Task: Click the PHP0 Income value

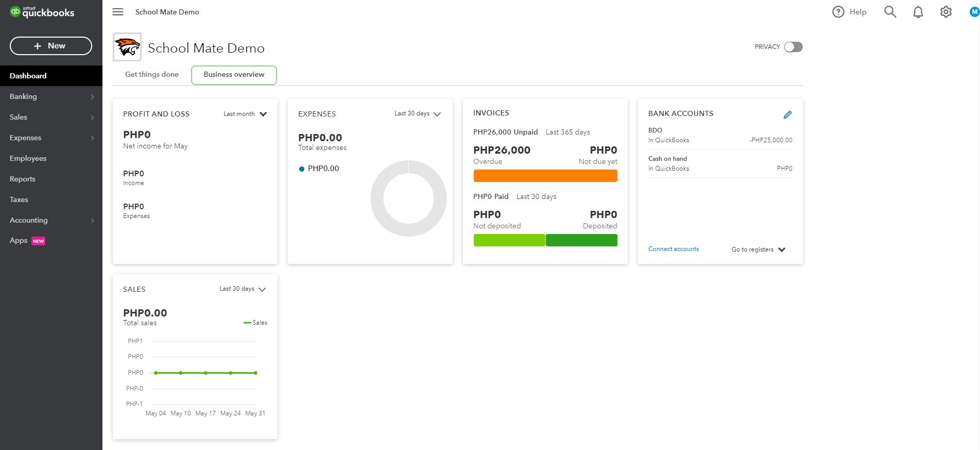Action: (x=133, y=174)
